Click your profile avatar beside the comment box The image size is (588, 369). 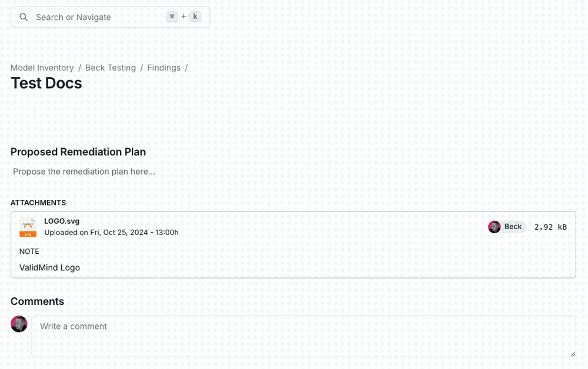coord(19,324)
